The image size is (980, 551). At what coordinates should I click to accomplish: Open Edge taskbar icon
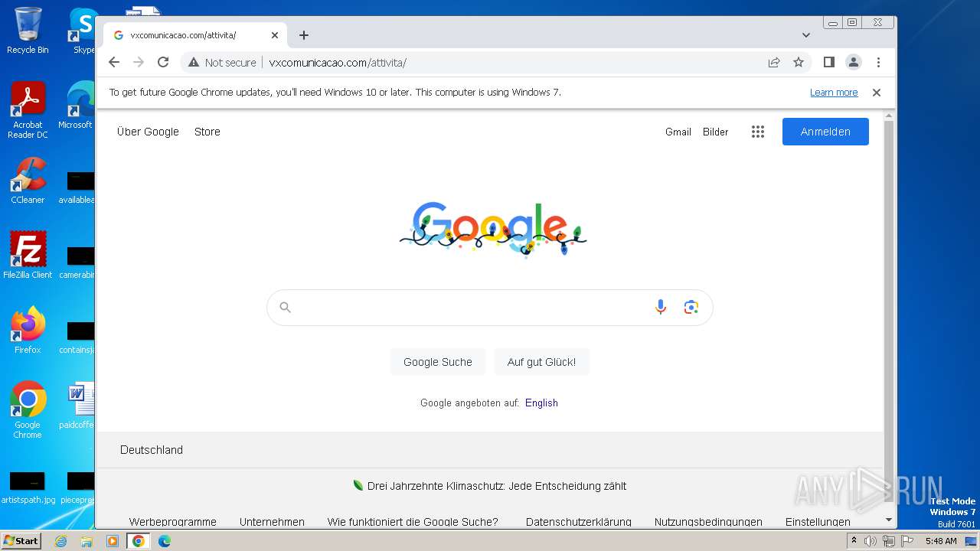(x=164, y=541)
